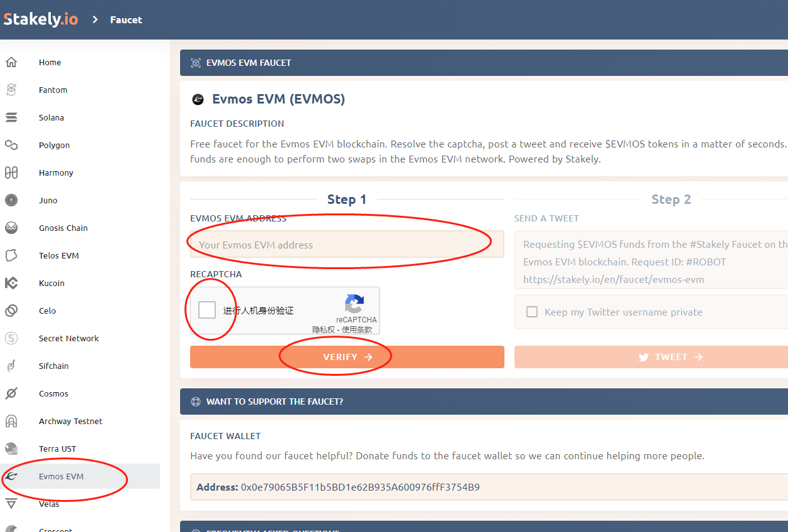Open Juno faucet from the sidebar
This screenshot has width=788, height=532.
tap(48, 201)
